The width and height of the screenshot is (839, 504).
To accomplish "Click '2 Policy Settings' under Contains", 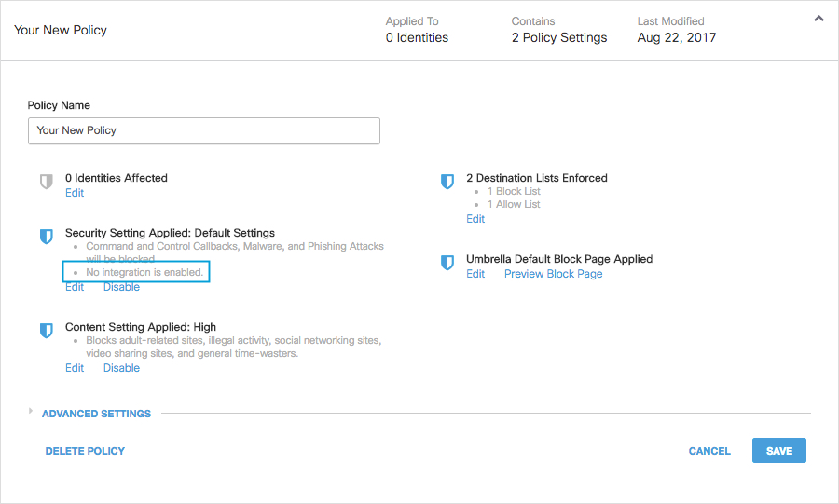I will coord(559,38).
